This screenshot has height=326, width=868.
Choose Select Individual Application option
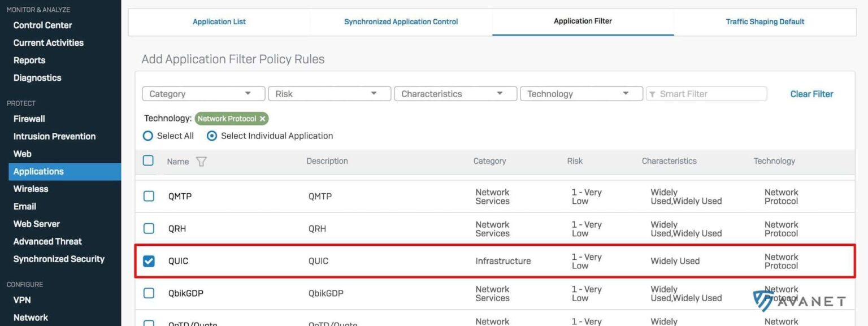[212, 136]
